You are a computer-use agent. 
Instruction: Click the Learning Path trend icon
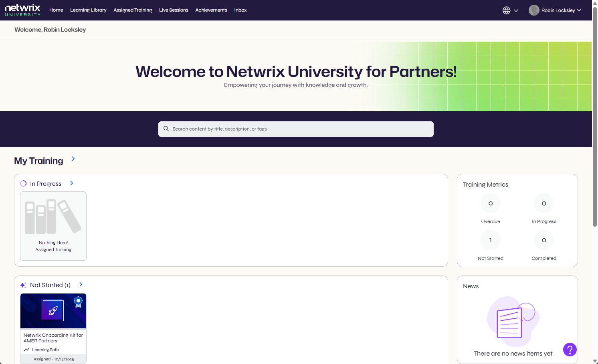pyautogui.click(x=28, y=349)
